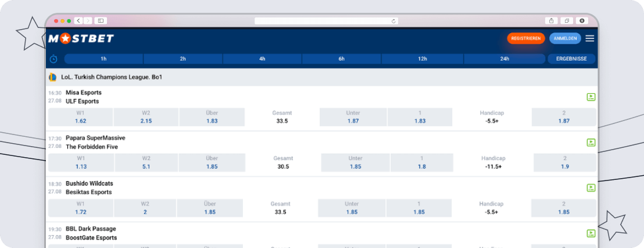Open live stream for Misa Esports match

tap(591, 97)
